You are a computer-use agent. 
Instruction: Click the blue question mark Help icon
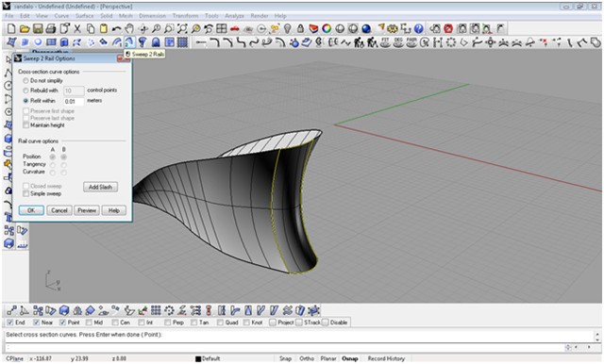pos(419,28)
